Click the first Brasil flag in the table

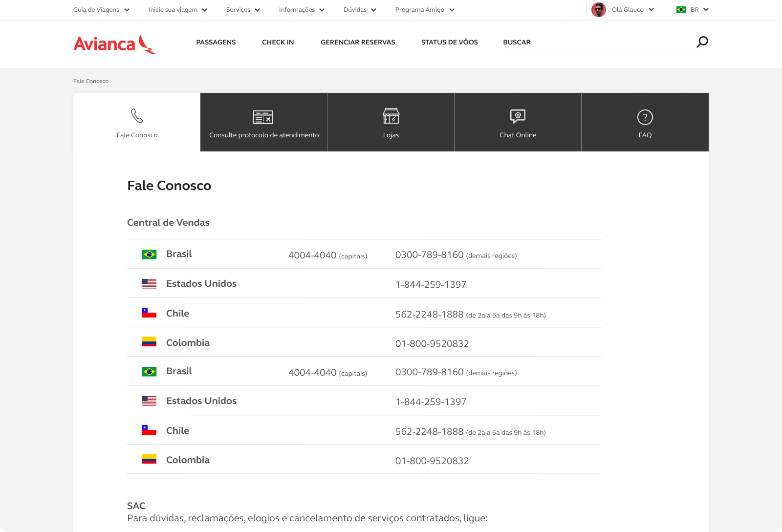149,254
